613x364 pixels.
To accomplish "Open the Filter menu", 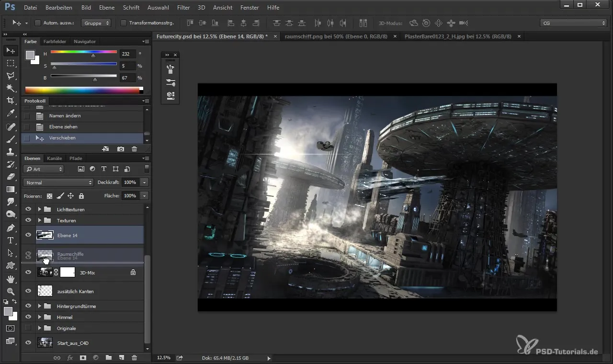I will pos(183,8).
